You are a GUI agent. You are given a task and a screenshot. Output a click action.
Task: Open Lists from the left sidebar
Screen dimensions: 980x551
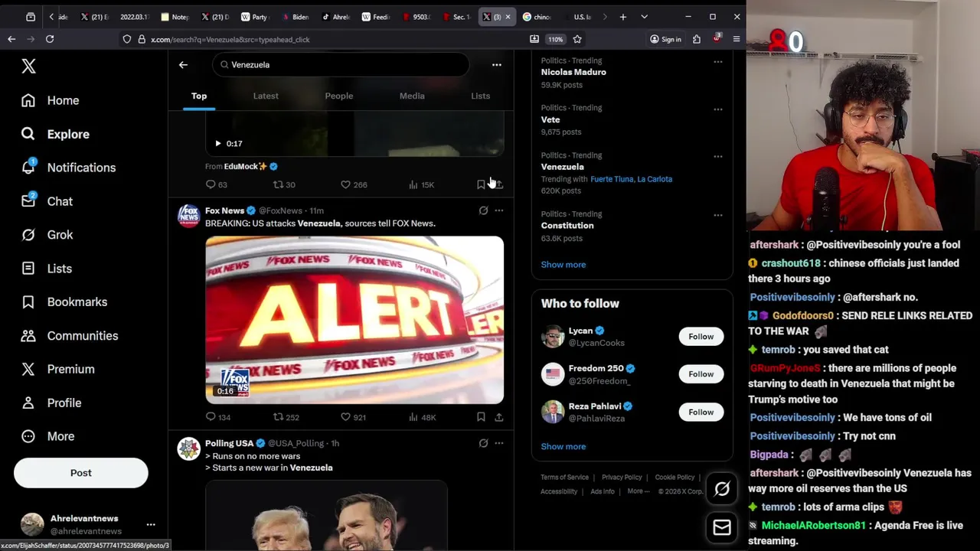click(x=47, y=269)
